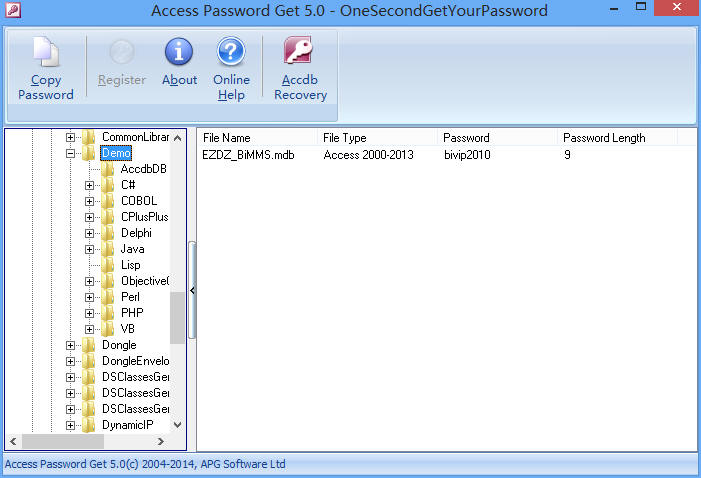Select the AccdbDB folder icon

tap(107, 169)
